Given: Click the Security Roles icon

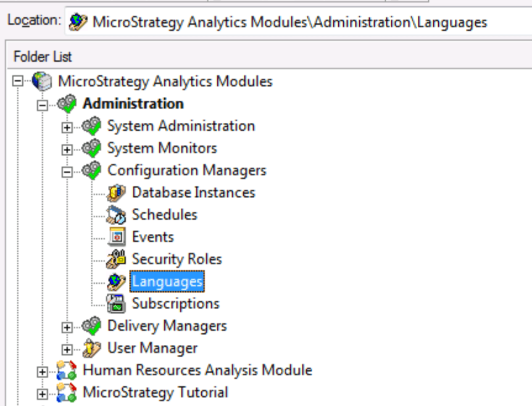Looking at the screenshot, I should pos(116,260).
